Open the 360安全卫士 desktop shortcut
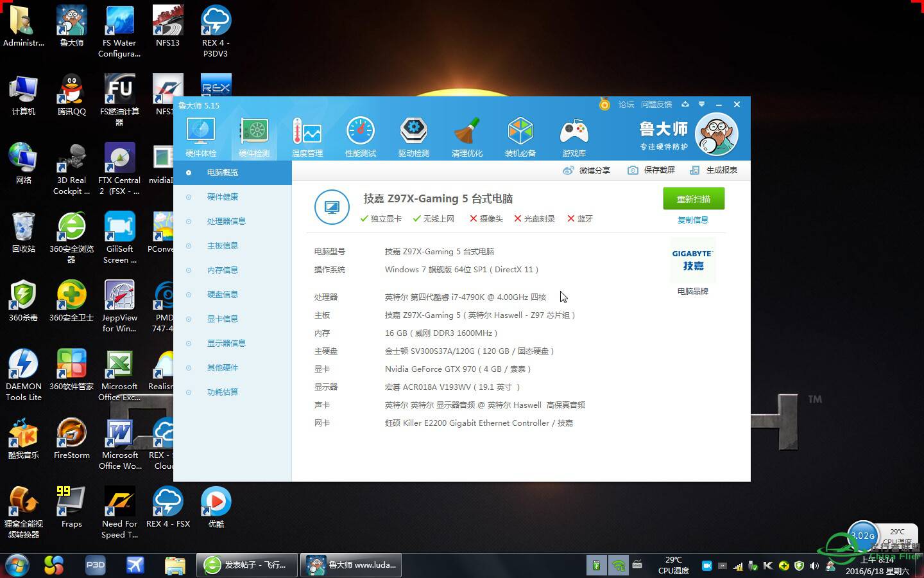The height and width of the screenshot is (578, 924). (71, 301)
